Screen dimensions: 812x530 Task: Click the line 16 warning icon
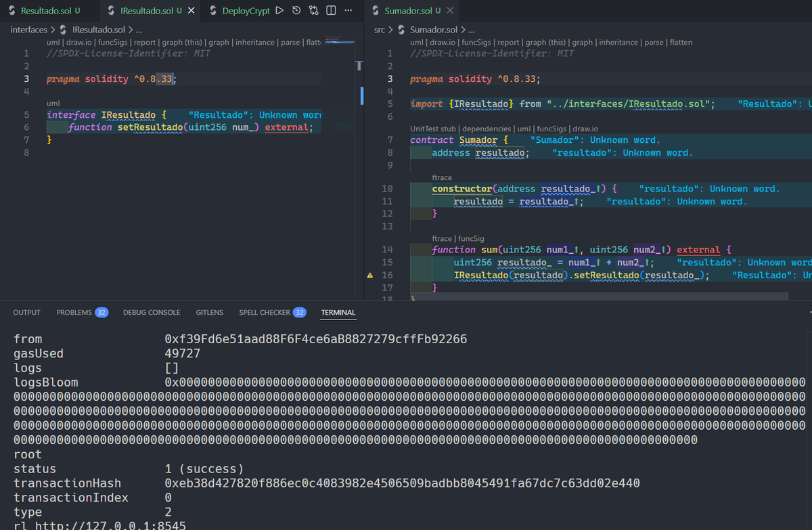click(x=369, y=275)
